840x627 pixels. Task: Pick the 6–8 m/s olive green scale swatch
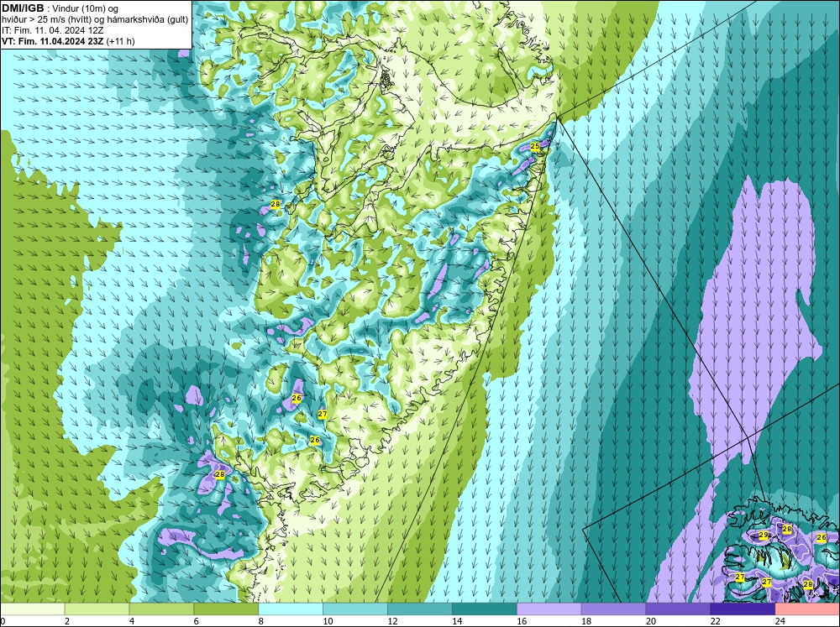point(226,609)
